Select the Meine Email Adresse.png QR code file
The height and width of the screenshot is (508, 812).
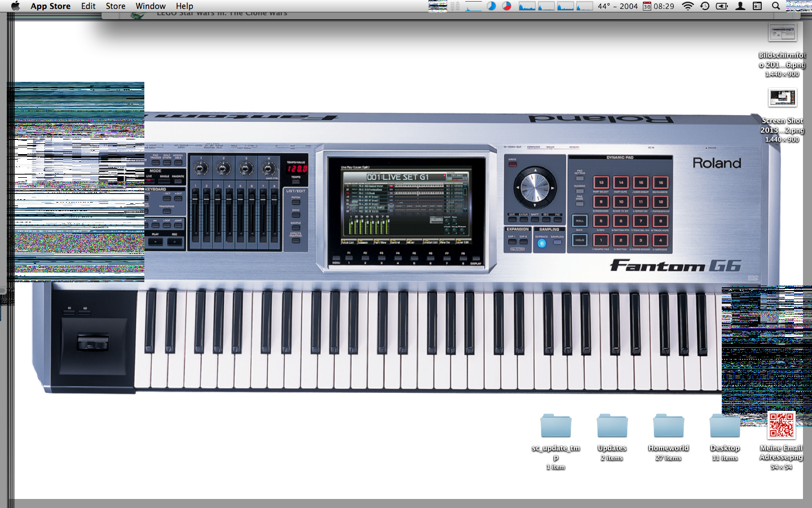pyautogui.click(x=781, y=441)
